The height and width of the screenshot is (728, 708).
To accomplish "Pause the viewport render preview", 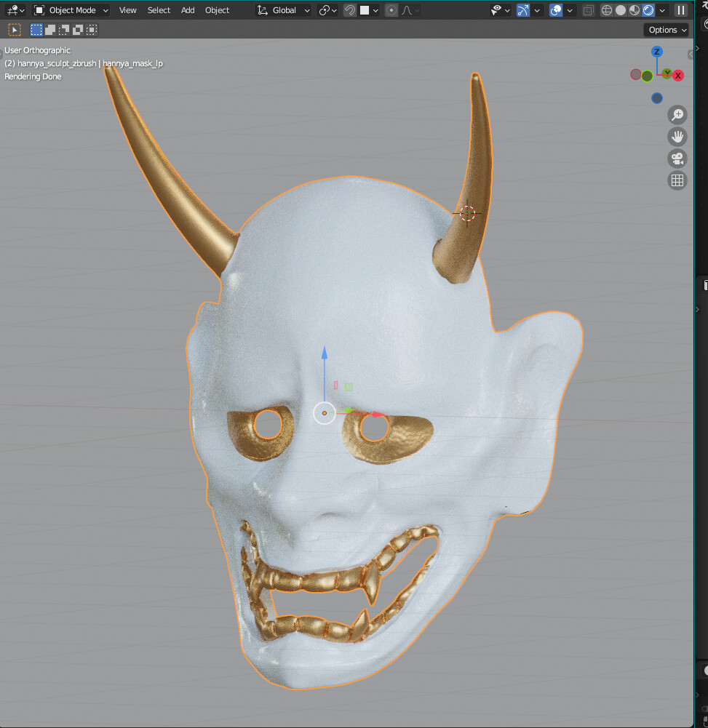I will coord(681,10).
